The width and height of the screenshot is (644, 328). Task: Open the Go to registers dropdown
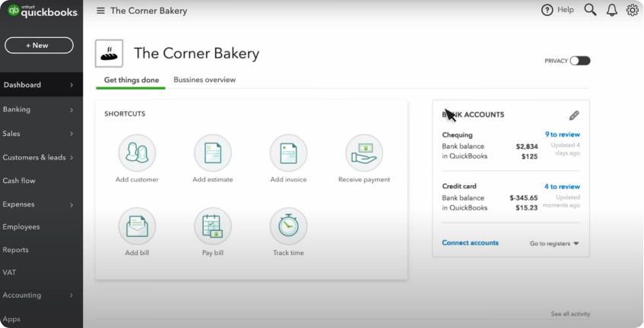pos(554,244)
